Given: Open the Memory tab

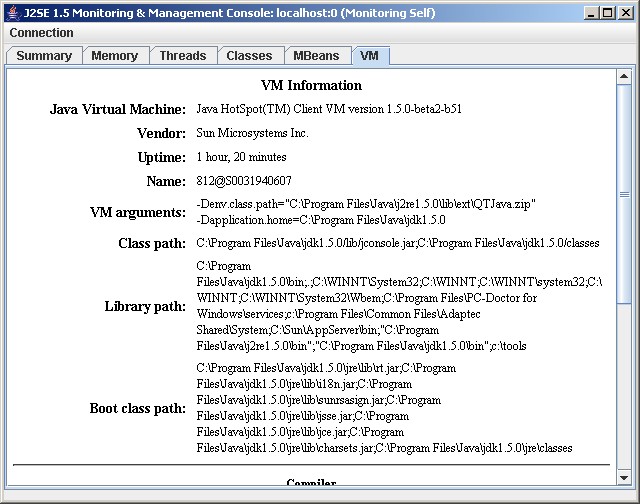Looking at the screenshot, I should coord(114,56).
